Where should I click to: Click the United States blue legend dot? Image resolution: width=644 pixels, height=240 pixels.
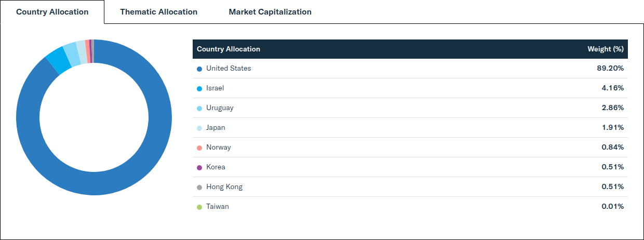(x=199, y=69)
